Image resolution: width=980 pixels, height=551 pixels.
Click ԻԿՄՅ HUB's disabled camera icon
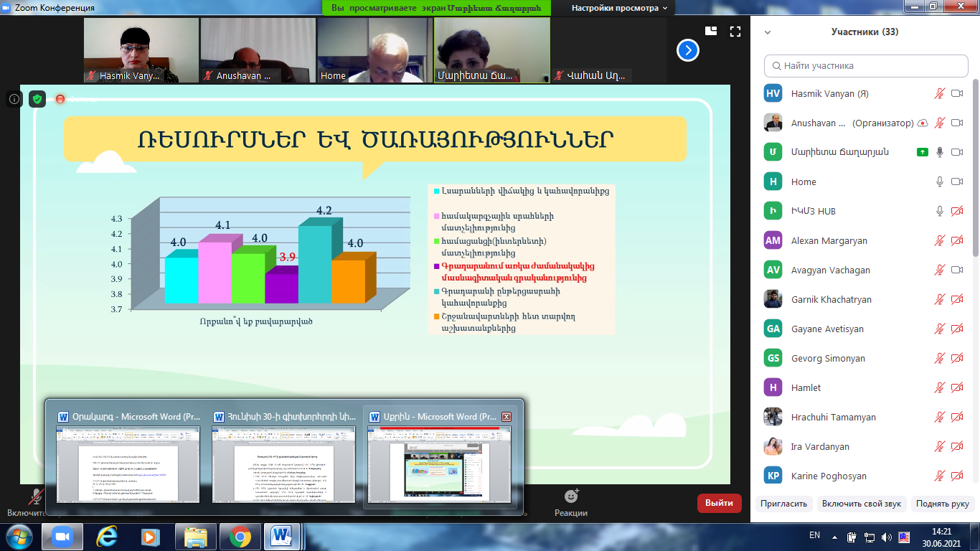956,211
